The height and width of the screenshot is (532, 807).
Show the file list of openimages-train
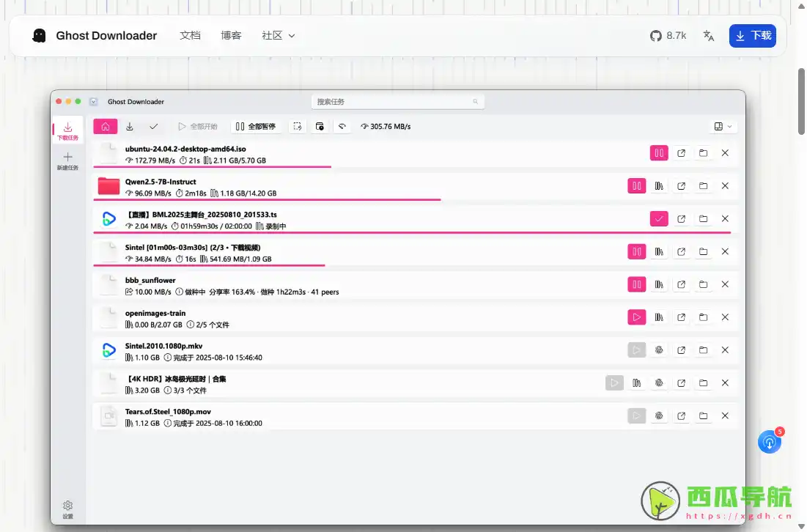click(659, 317)
